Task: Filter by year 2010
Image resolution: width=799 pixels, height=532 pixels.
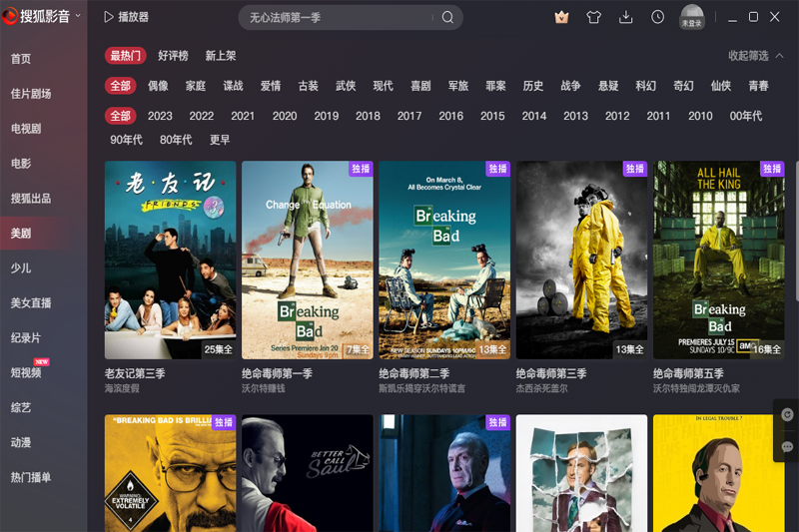Action: tap(700, 116)
